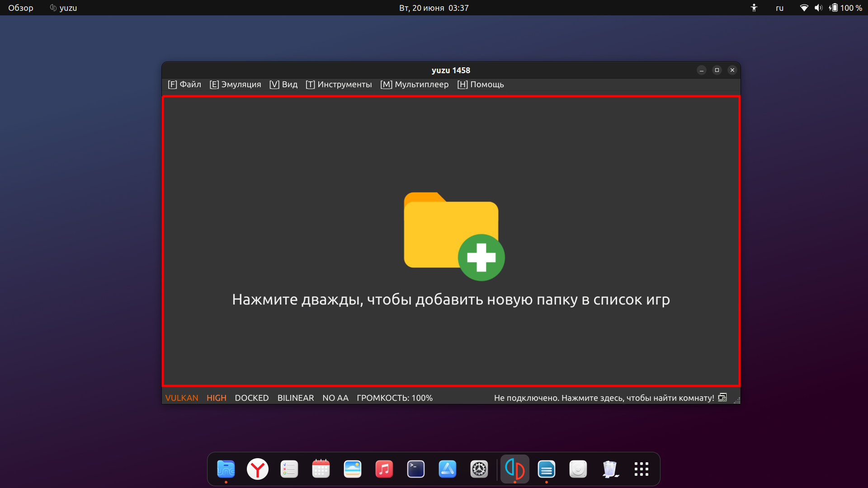Close the yuzu window
Viewport: 868px width, 488px height.
(x=732, y=70)
